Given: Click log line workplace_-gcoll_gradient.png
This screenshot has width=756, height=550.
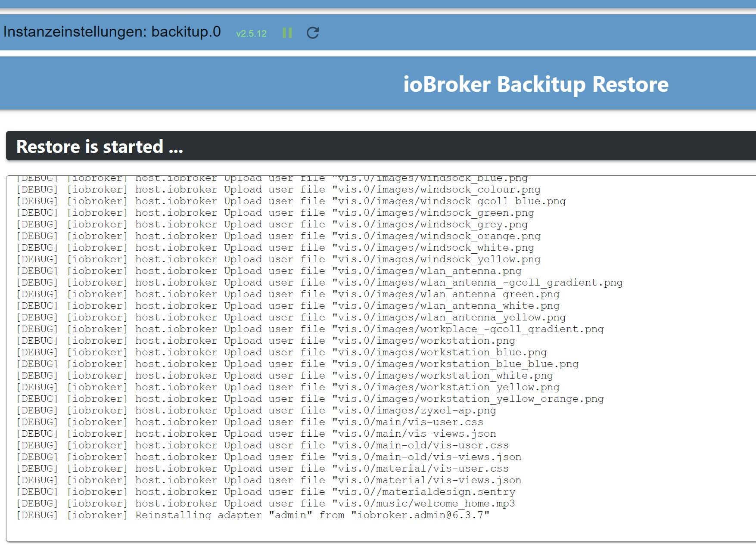Looking at the screenshot, I should (x=310, y=329).
